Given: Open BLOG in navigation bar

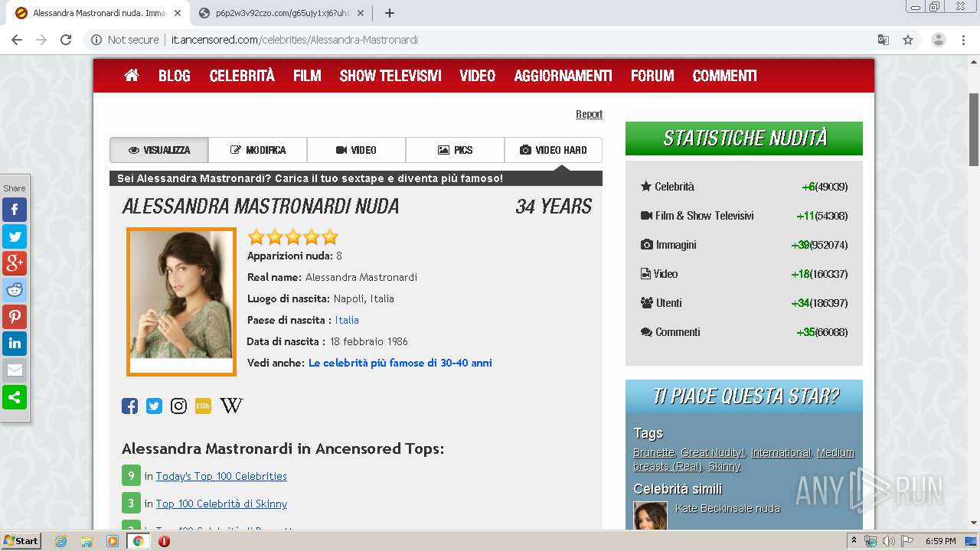Looking at the screenshot, I should (175, 76).
